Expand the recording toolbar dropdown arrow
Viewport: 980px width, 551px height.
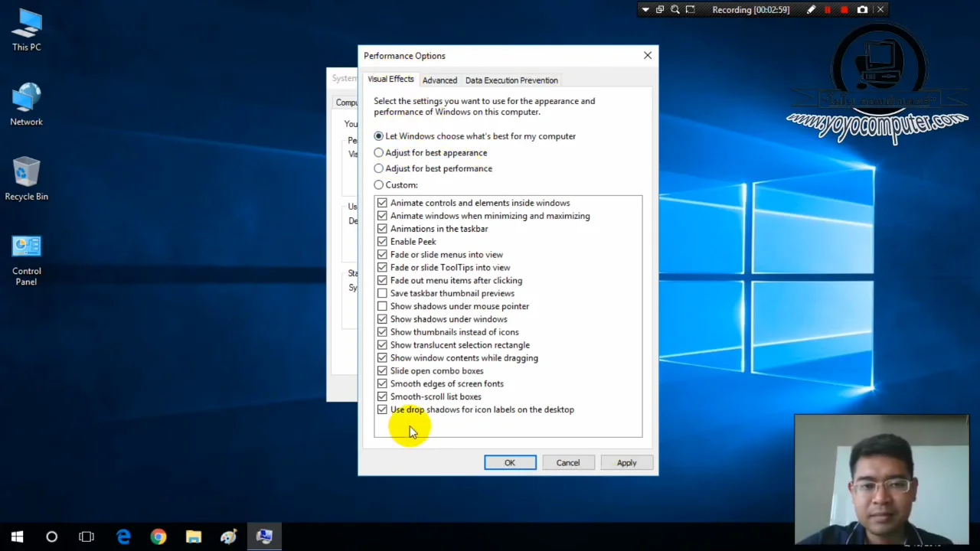(645, 9)
